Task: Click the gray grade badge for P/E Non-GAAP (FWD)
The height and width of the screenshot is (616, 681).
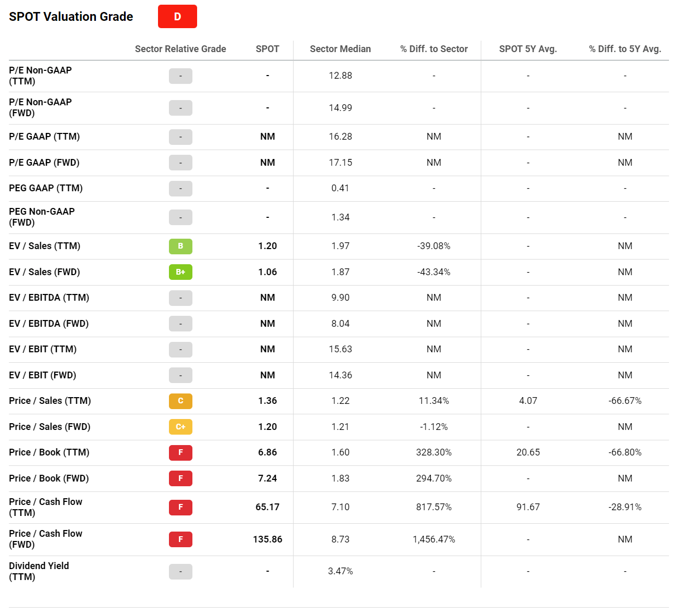Action: (x=180, y=108)
